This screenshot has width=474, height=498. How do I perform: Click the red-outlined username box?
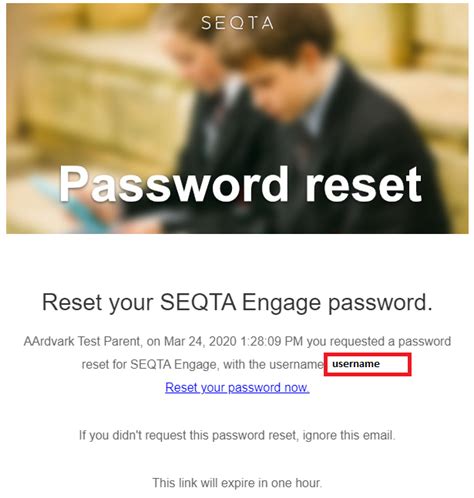(368, 364)
